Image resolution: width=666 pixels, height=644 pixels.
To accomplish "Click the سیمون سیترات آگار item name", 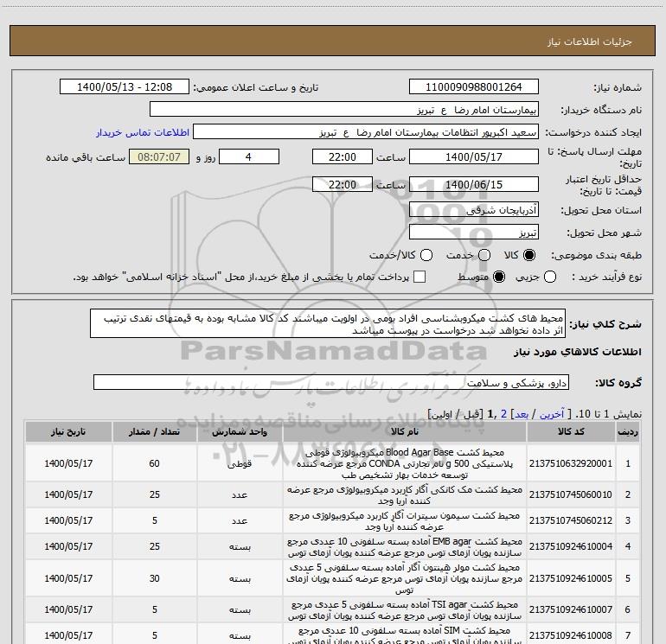I will pyautogui.click(x=405, y=521).
